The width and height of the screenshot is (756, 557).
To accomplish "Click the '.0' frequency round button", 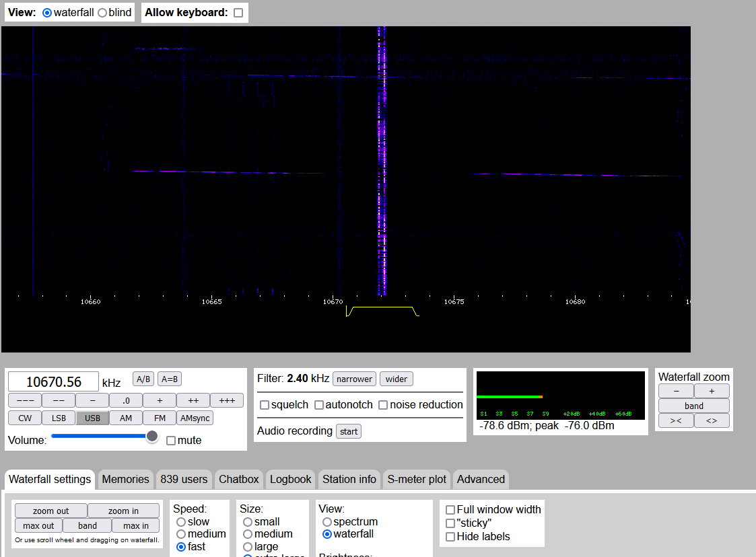I will tap(126, 400).
